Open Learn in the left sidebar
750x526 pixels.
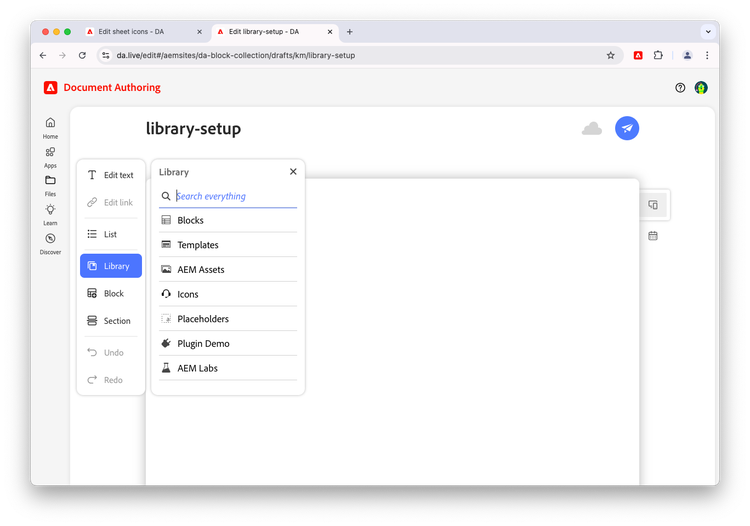[x=50, y=215]
